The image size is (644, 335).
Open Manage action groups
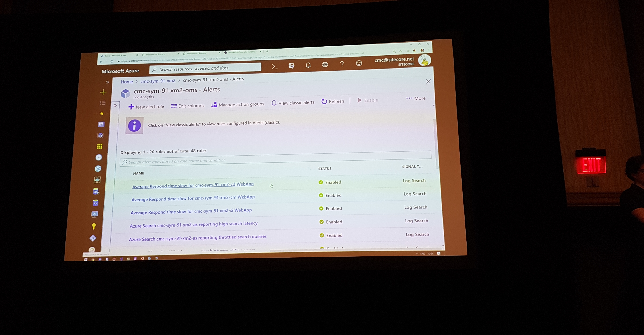238,104
